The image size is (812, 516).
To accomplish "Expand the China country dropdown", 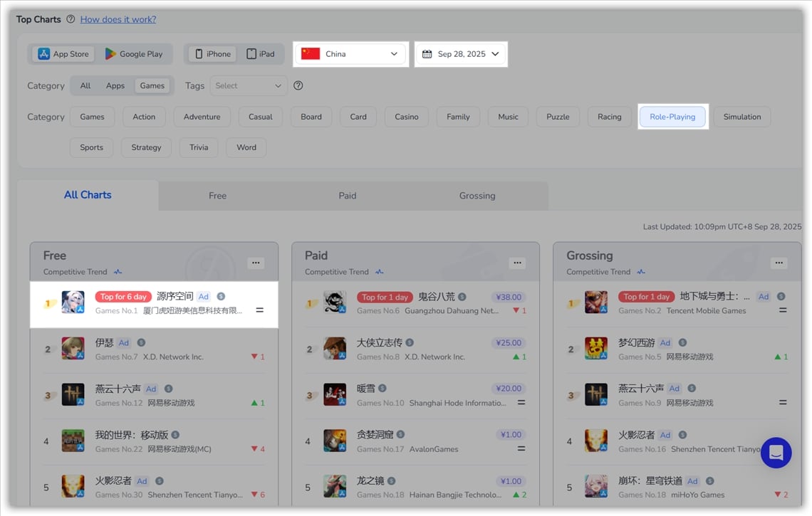I will 350,54.
